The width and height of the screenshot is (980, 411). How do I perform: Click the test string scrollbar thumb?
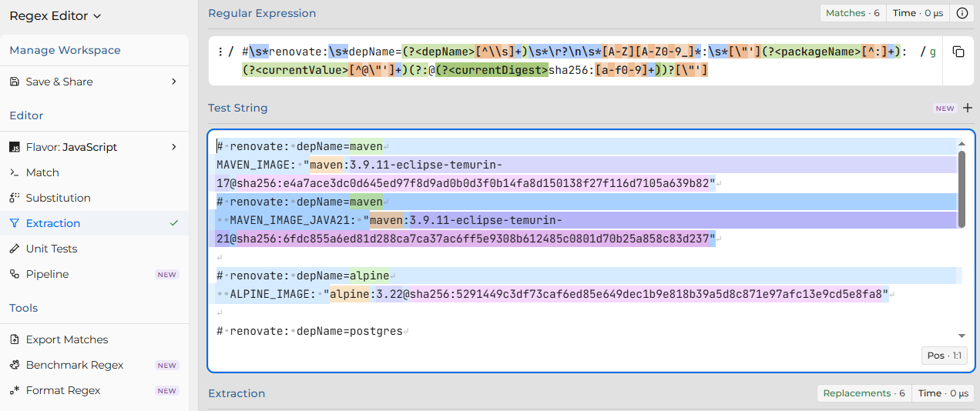[x=962, y=189]
